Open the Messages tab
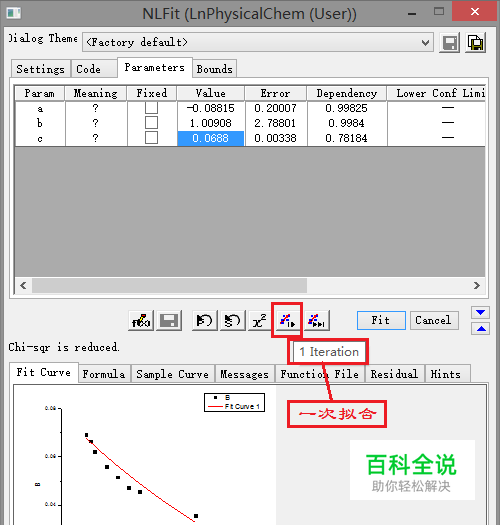 coord(244,374)
